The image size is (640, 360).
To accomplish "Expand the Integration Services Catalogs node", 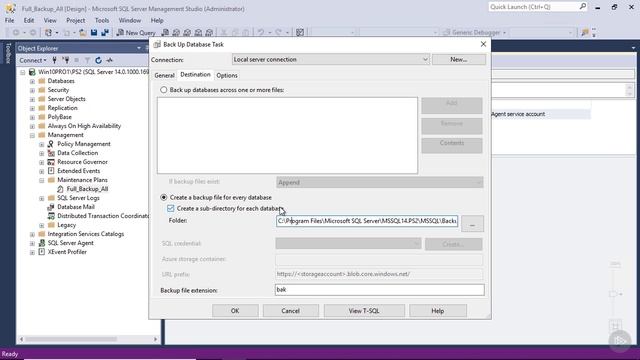I will pos(32,234).
